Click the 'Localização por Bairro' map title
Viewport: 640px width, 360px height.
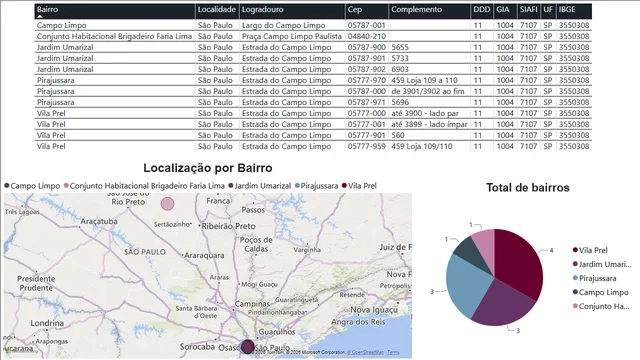coord(208,168)
